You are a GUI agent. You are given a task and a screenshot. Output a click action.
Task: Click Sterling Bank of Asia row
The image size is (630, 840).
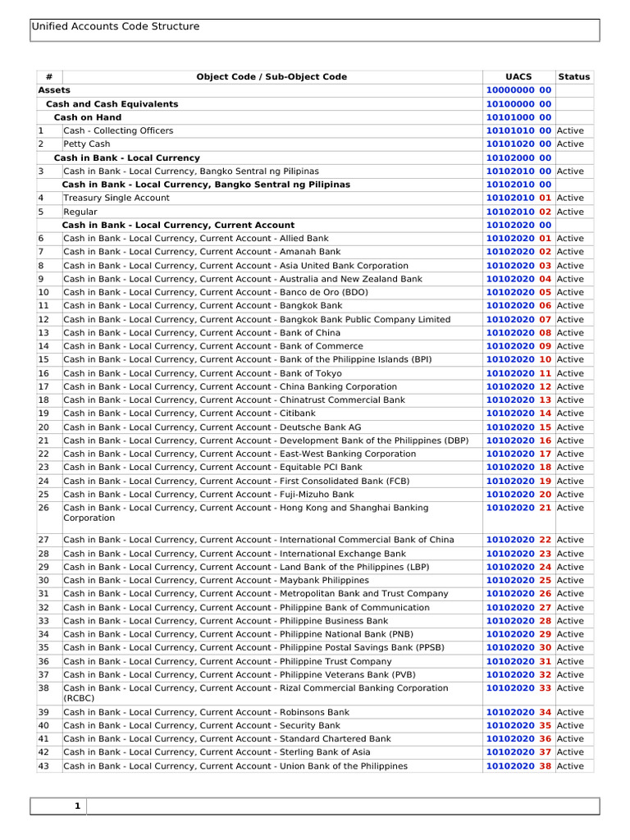point(315,752)
